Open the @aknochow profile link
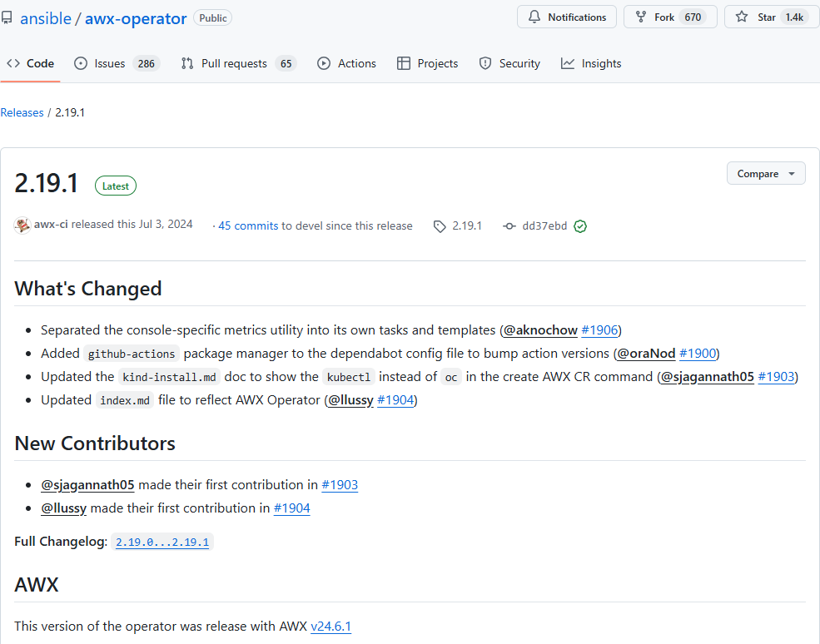Screen dimensions: 820x644 (x=540, y=330)
